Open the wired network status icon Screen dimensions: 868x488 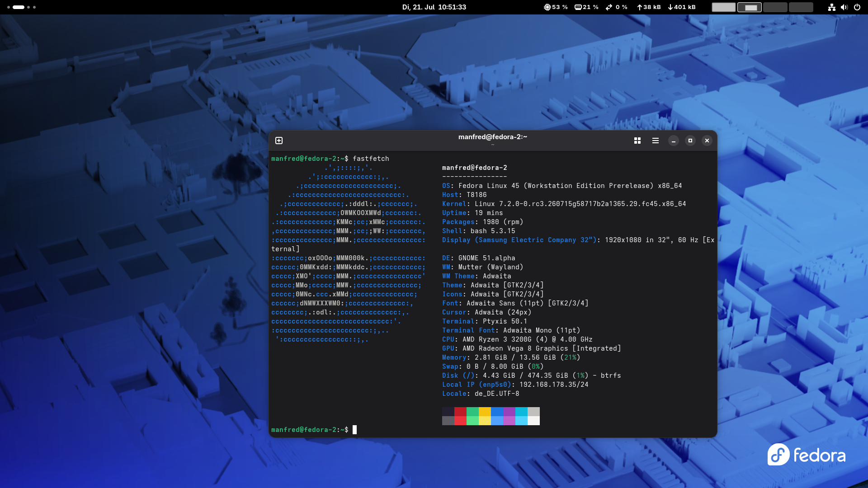(832, 7)
